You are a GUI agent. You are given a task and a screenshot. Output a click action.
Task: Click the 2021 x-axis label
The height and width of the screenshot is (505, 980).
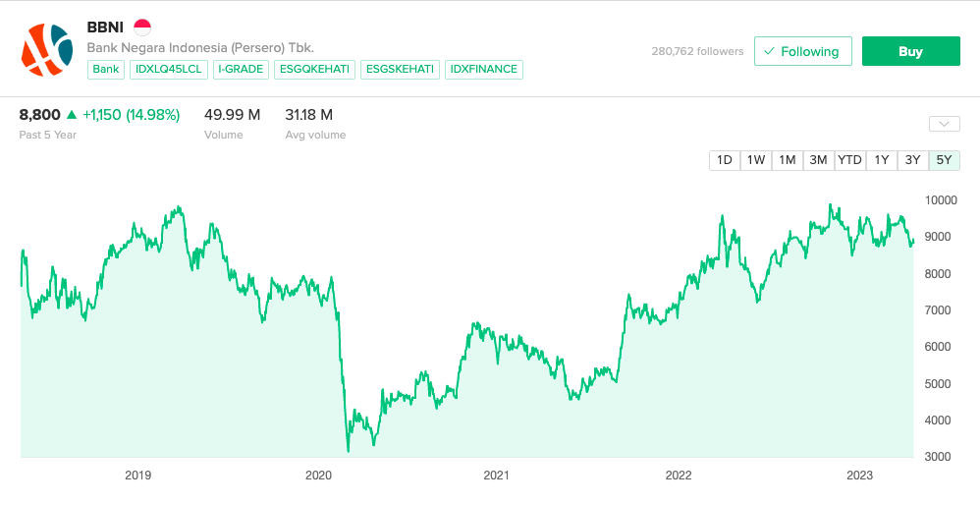click(x=497, y=476)
